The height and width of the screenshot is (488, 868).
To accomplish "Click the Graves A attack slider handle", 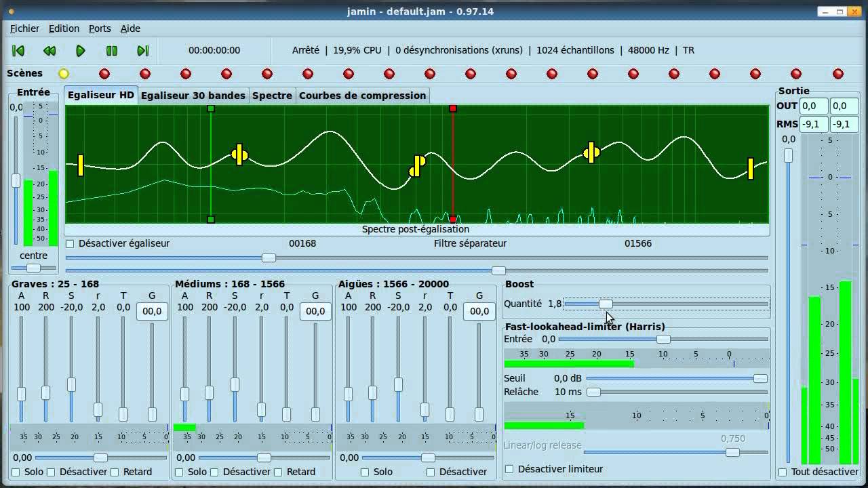I will [21, 394].
